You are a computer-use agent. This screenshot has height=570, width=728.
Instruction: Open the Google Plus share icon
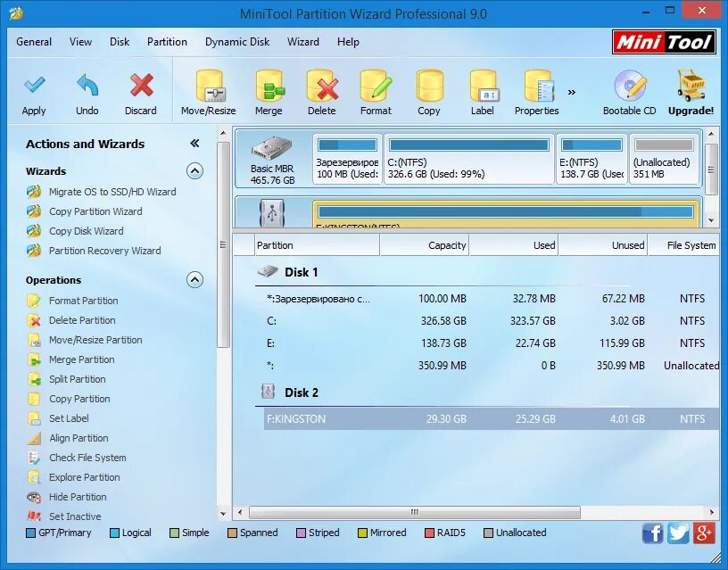(704, 533)
